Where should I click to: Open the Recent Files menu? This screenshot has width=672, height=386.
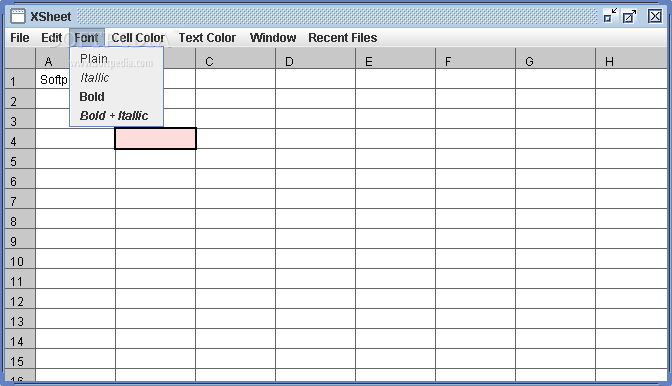coord(343,38)
